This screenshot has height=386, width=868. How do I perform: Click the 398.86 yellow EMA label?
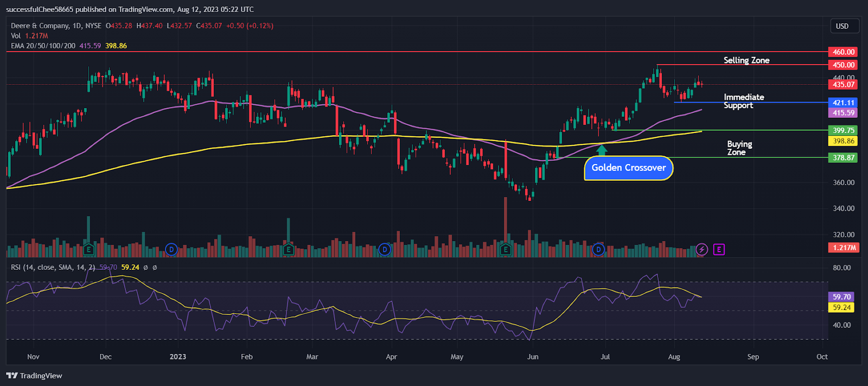pos(844,141)
